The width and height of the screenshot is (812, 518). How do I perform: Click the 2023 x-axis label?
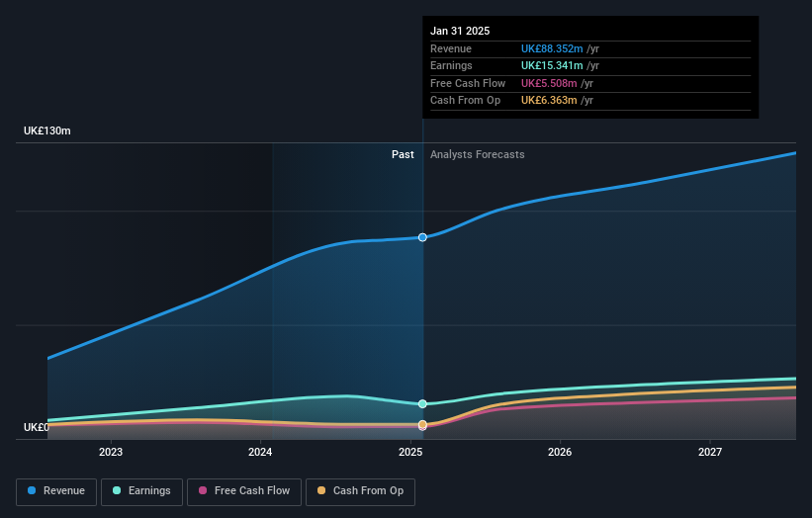(x=111, y=452)
